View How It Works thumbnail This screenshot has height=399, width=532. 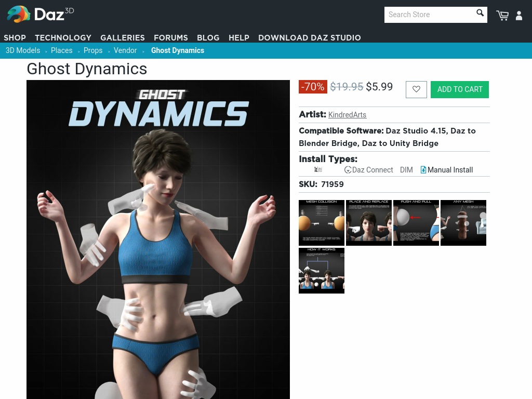pos(321,270)
